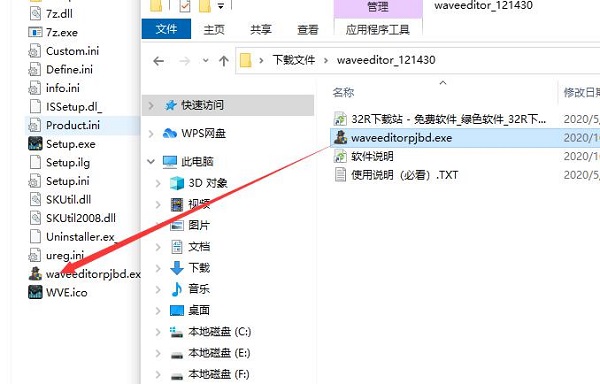Screen dimensions: 600x384
Task: Select the WVE.ico file icon
Action: [x=35, y=292]
